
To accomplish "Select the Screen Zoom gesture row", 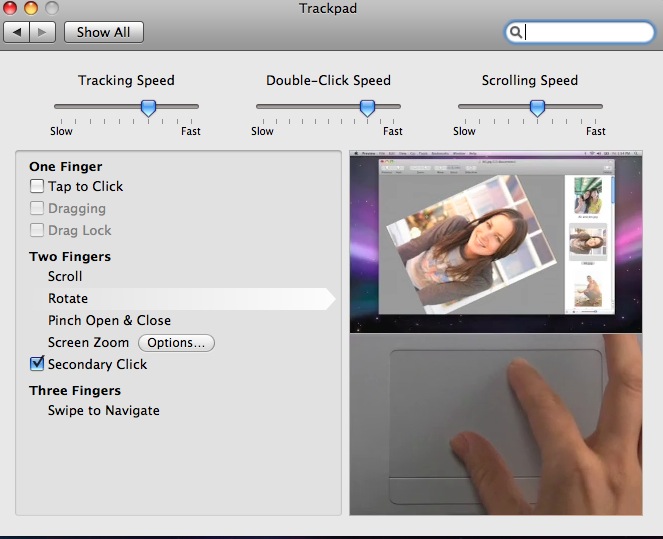I will (x=88, y=342).
